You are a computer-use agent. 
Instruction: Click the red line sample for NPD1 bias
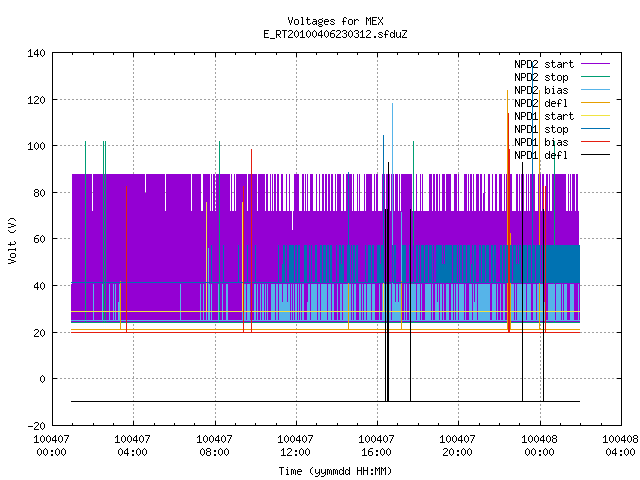click(595, 142)
